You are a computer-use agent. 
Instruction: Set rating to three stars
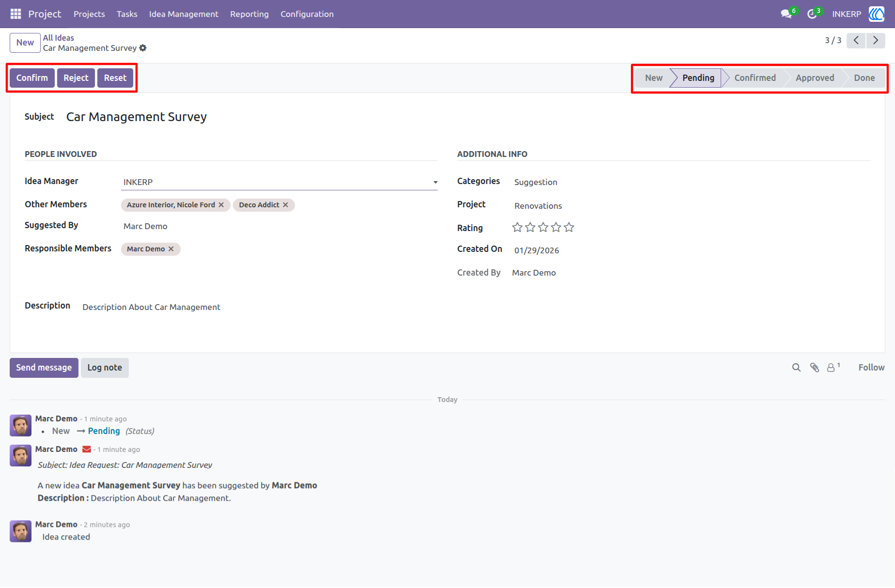click(543, 227)
